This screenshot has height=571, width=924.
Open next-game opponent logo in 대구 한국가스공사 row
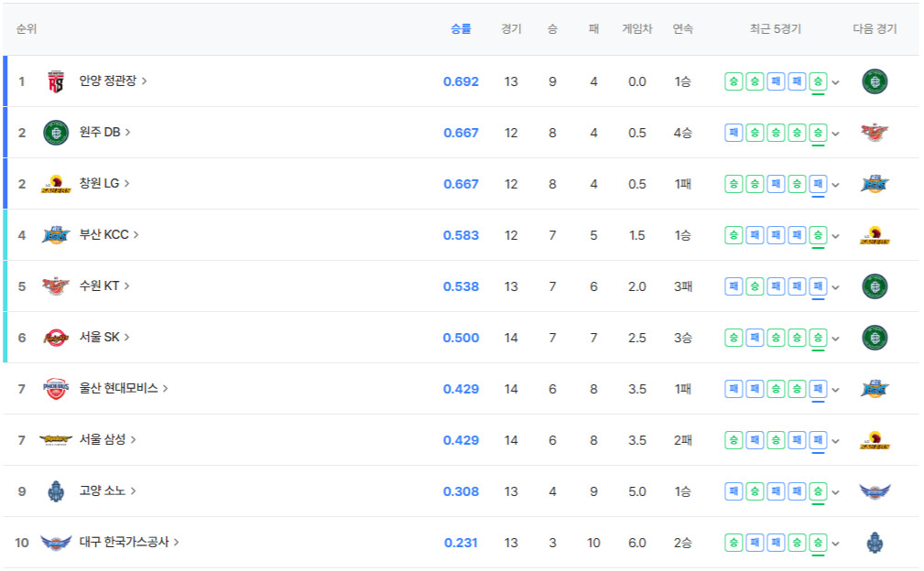coord(875,542)
